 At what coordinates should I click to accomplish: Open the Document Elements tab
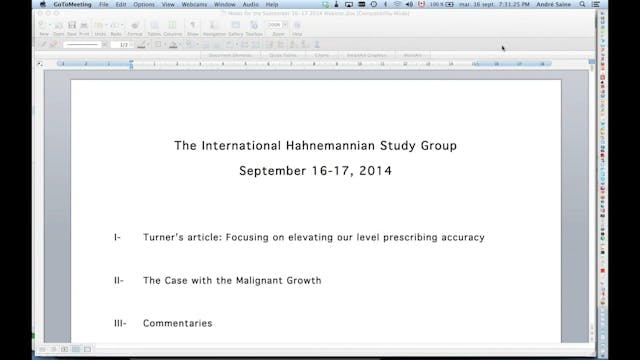click(x=230, y=55)
